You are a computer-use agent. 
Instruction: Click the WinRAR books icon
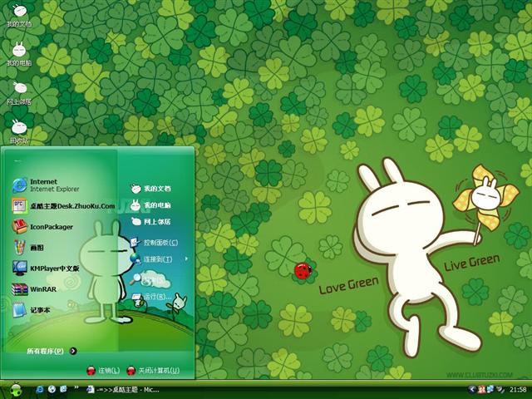point(19,289)
